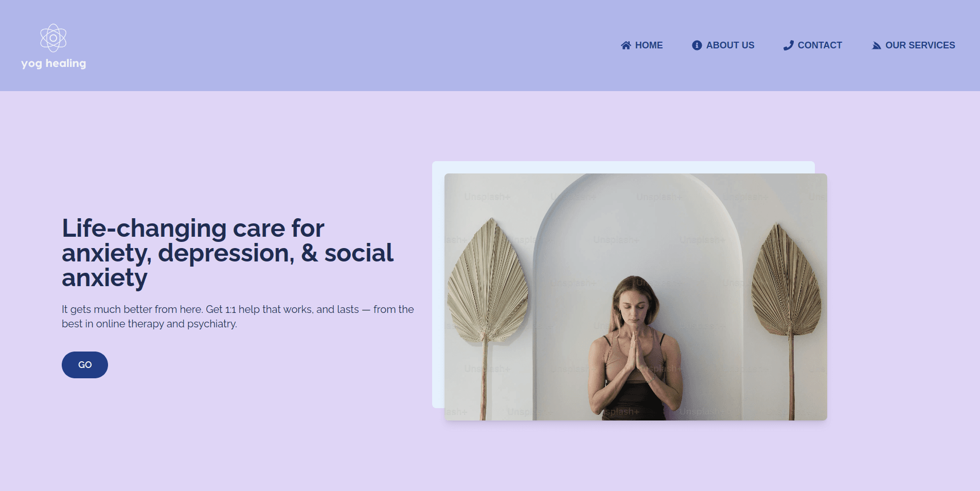Click the word "depression" in the heading
Screen dimensions: 980x491
226,253
